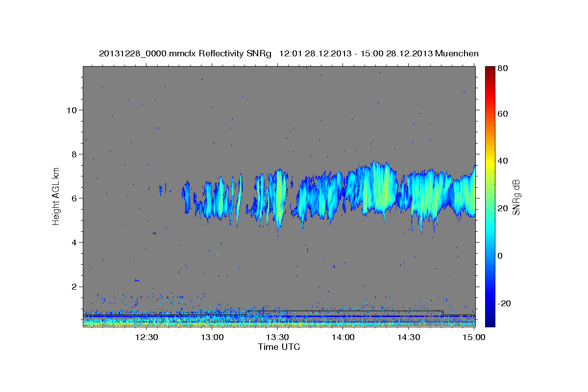Click the dark blue bottom of the colorbar
This screenshot has height=392, width=588.
490,321
